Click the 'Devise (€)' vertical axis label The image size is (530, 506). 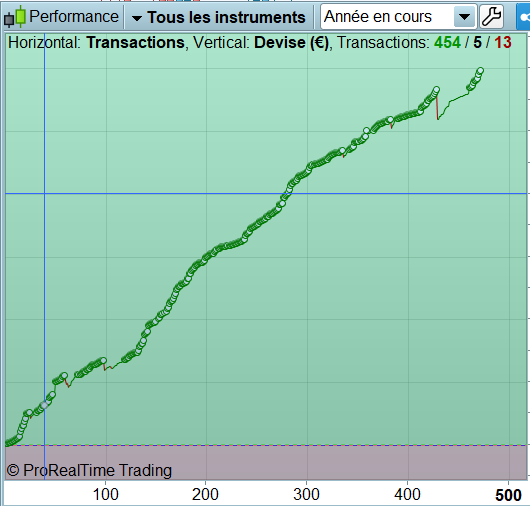(291, 43)
